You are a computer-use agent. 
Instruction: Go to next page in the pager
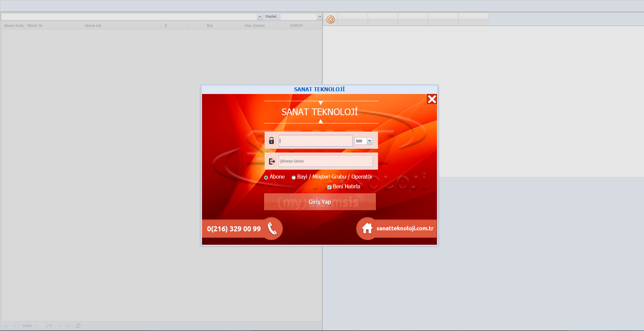click(60, 326)
